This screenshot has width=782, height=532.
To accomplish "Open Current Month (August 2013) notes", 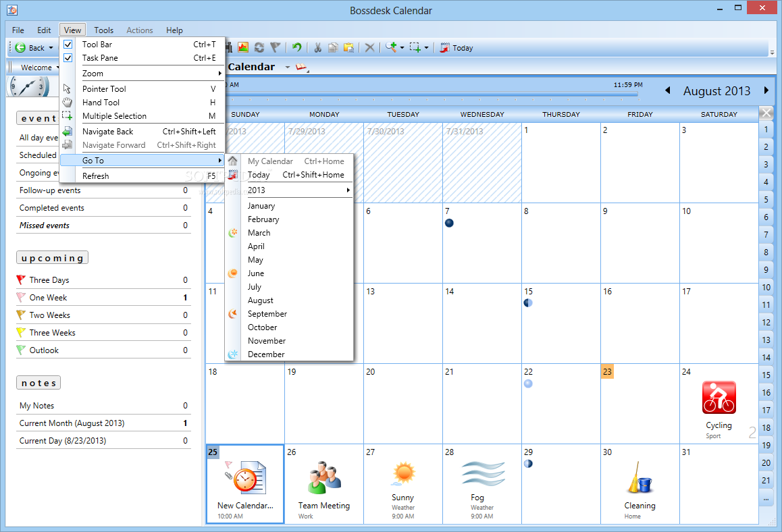I will [x=103, y=423].
